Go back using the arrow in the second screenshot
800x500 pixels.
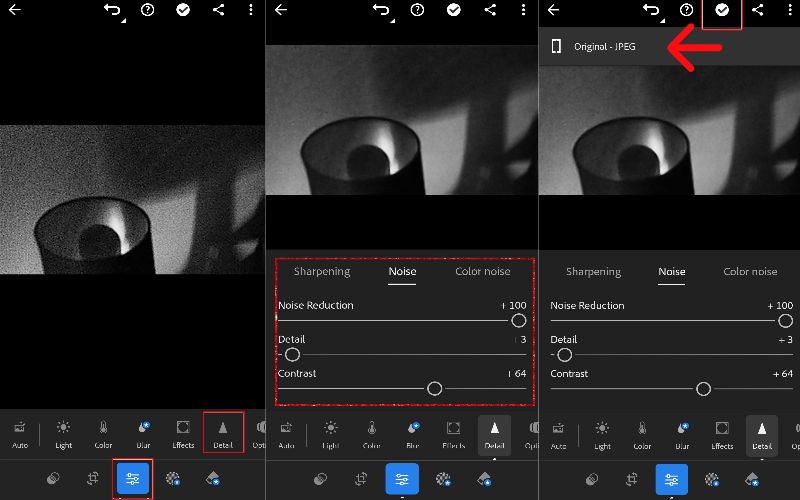[281, 9]
